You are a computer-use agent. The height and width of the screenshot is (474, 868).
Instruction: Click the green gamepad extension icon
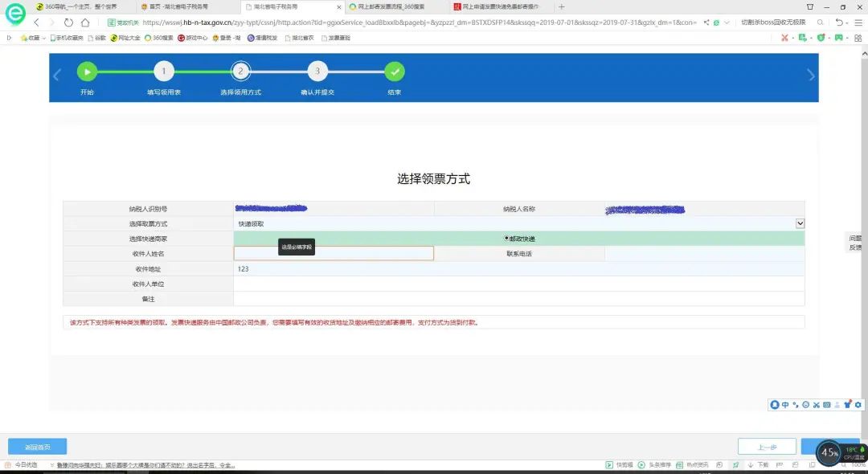pos(839,38)
